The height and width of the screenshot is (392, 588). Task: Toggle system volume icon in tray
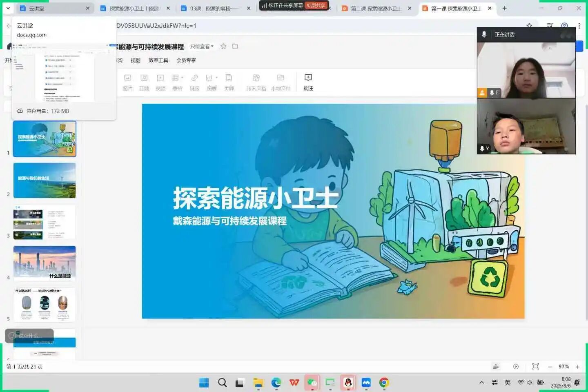[530, 383]
